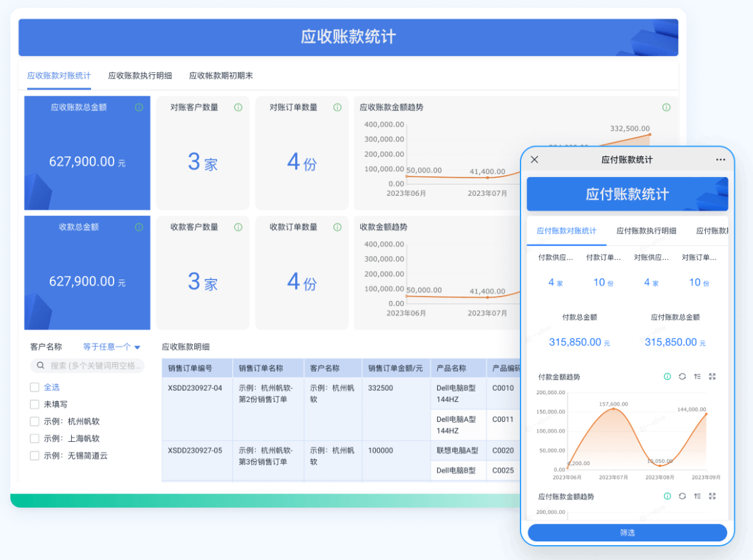753x560 pixels.
Task: Check the 示例：杭州帆软 checkbox
Action: (35, 421)
